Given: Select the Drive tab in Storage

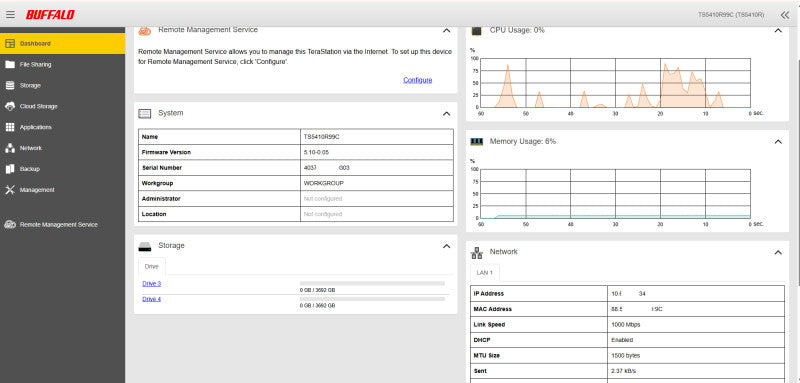Looking at the screenshot, I should coord(152,267).
